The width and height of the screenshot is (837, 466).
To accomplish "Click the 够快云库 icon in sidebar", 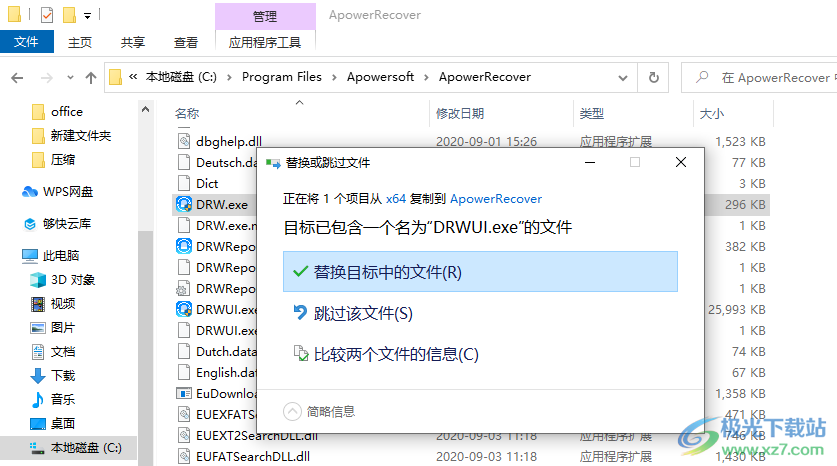I will point(30,224).
